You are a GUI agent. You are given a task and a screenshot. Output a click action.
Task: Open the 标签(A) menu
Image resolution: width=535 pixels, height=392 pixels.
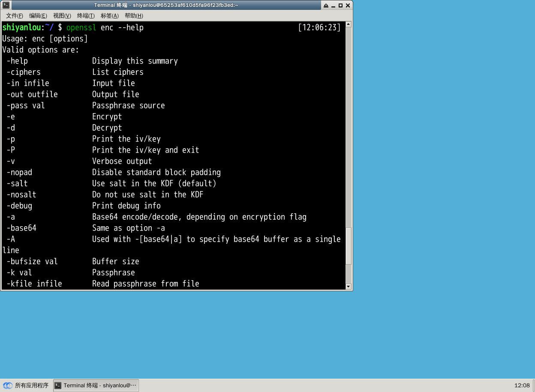pos(109,16)
